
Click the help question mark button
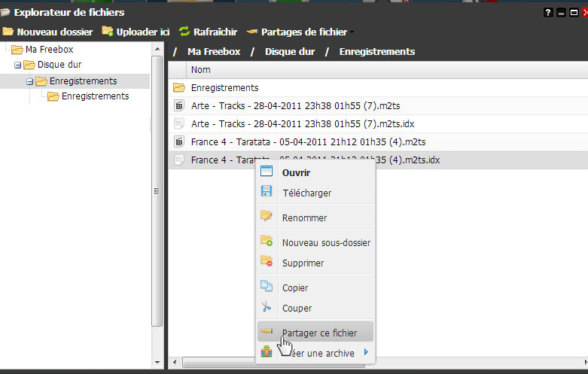click(548, 12)
